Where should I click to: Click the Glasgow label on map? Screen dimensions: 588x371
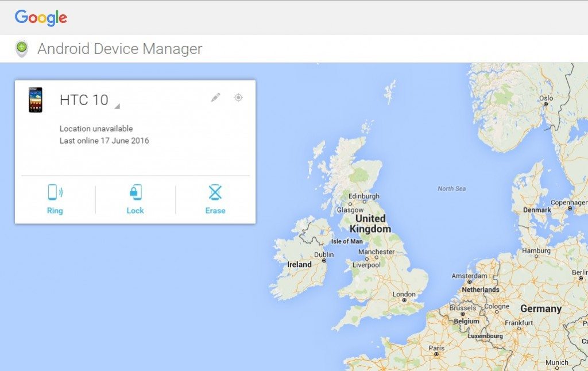pyautogui.click(x=350, y=210)
